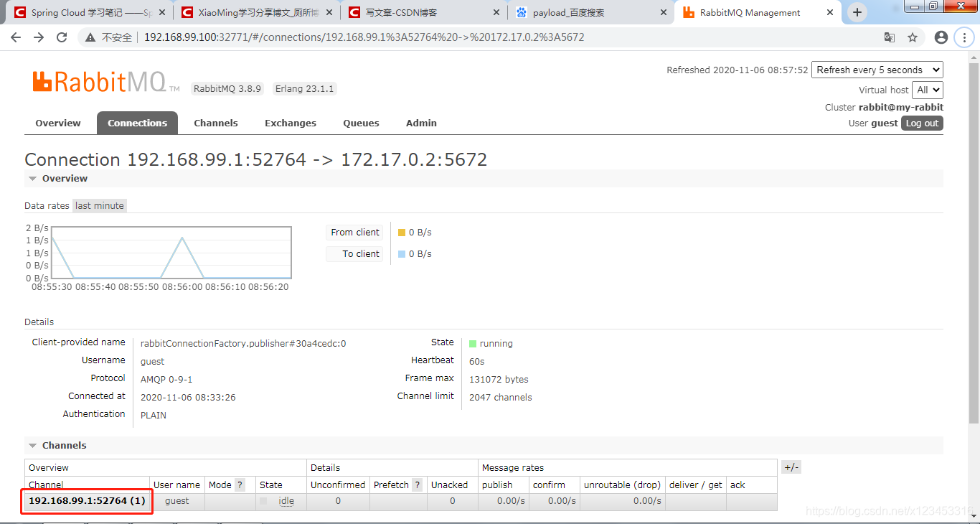The image size is (980, 524).
Task: Close the XiaoMing学习分享博文 tab
Action: click(328, 12)
